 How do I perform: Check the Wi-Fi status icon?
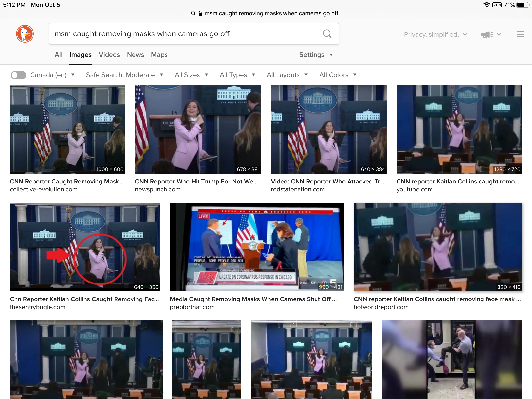click(x=486, y=5)
